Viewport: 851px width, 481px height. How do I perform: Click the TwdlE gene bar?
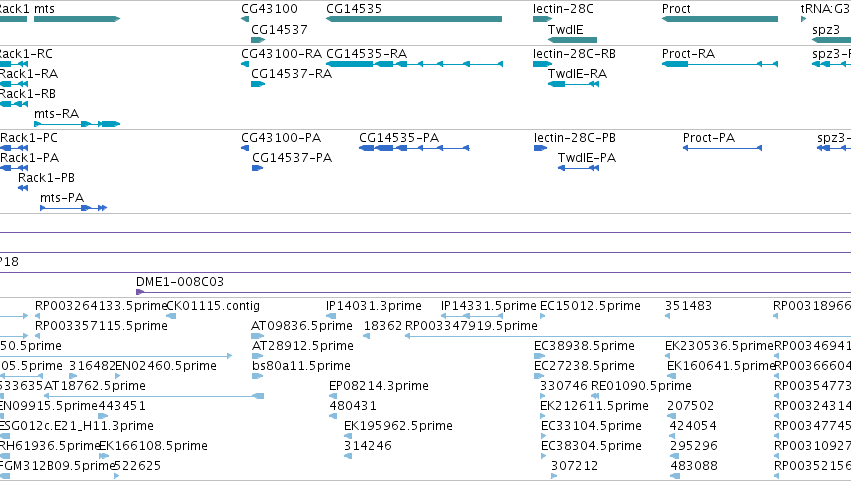573,40
